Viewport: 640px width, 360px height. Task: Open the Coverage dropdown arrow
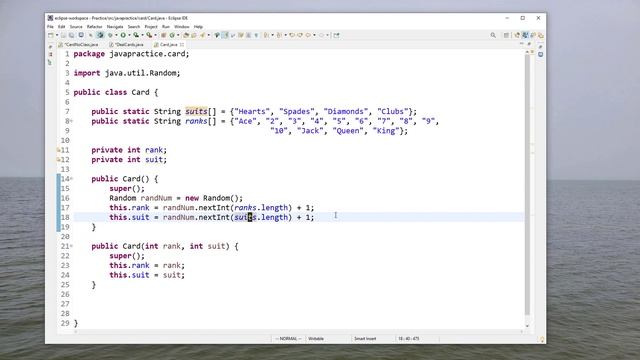point(143,35)
